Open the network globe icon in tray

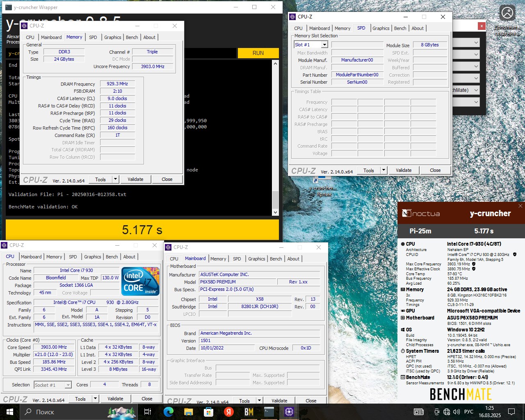tap(447, 412)
